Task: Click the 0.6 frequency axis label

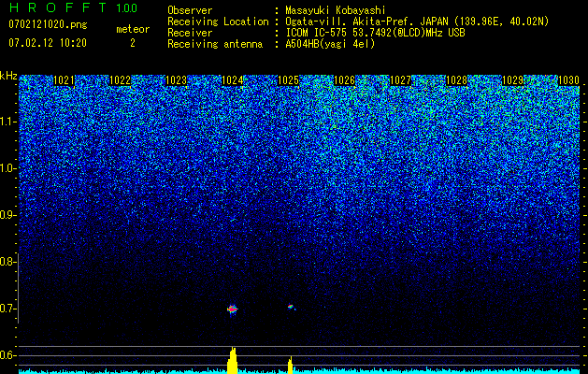Action: click(x=7, y=355)
